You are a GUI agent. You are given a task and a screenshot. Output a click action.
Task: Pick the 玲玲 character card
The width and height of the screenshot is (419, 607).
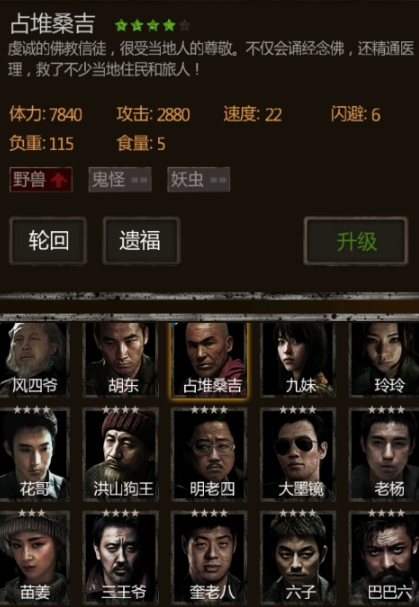[384, 359]
